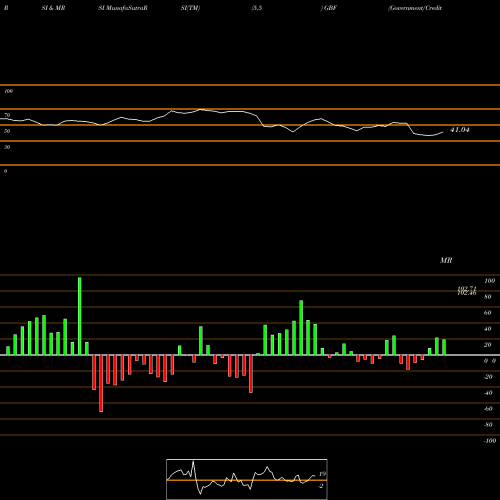The height and width of the screenshot is (500, 500).
Task: Click the MR axis label 60
Action: point(488,313)
